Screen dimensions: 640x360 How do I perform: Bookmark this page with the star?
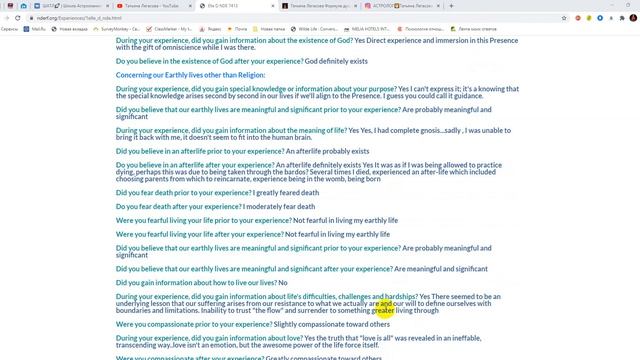pyautogui.click(x=564, y=18)
